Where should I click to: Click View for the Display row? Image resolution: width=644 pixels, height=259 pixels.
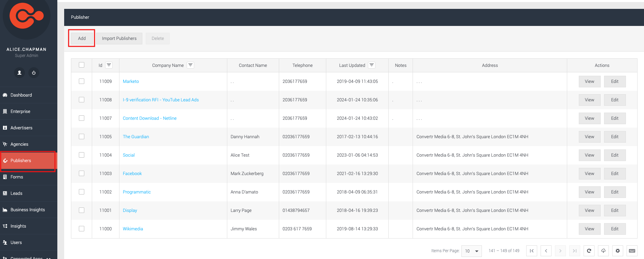pyautogui.click(x=589, y=211)
